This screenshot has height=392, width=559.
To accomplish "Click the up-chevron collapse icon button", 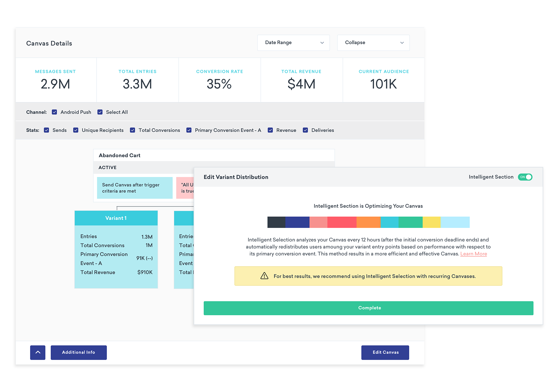I will [x=38, y=352].
